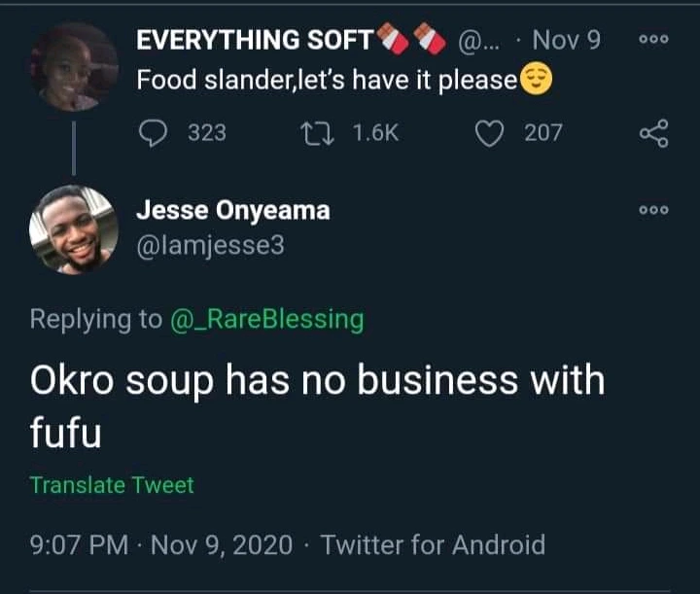Like the Food slander tweet with the heart

point(488,133)
